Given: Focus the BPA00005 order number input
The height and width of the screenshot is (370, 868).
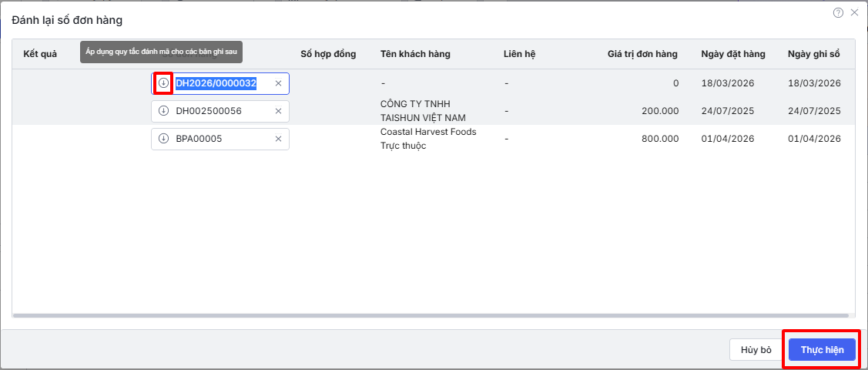Looking at the screenshot, I should point(220,139).
